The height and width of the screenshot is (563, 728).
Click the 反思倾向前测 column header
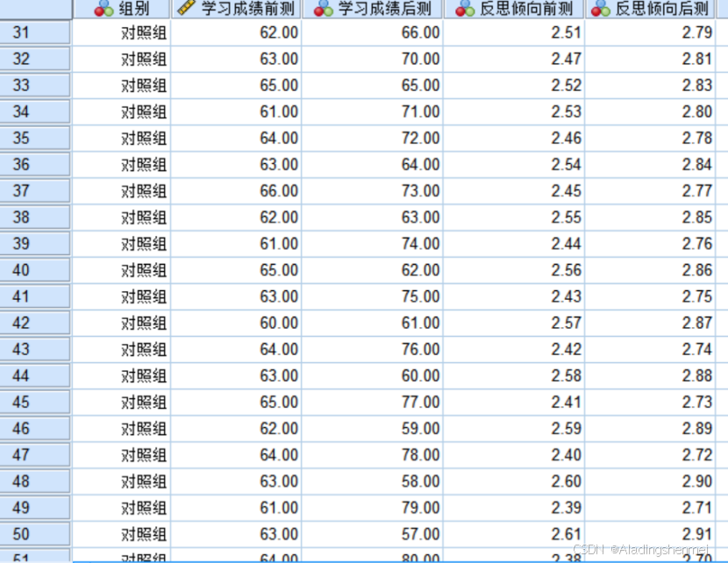(x=514, y=9)
